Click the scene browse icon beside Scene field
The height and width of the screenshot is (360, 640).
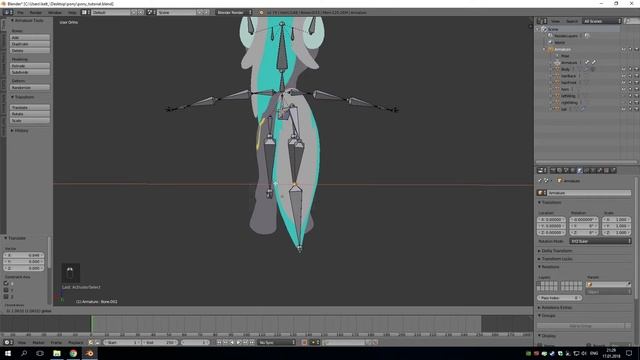pos(150,12)
